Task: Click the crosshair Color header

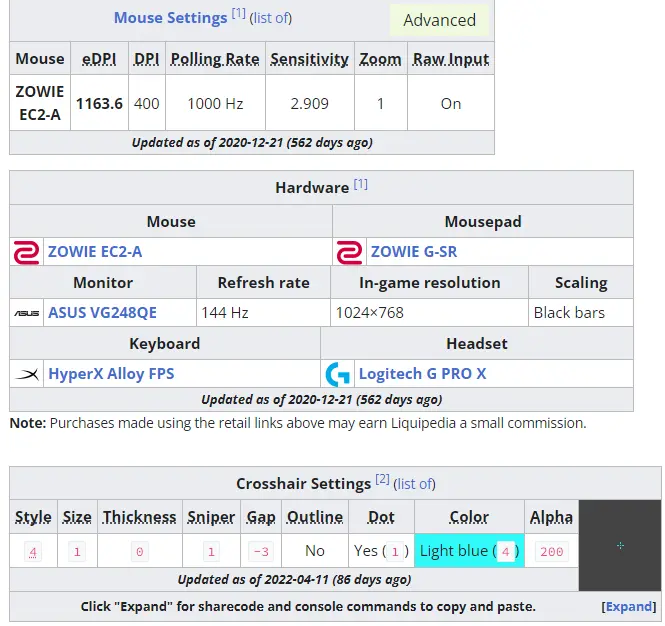Action: pos(469,517)
